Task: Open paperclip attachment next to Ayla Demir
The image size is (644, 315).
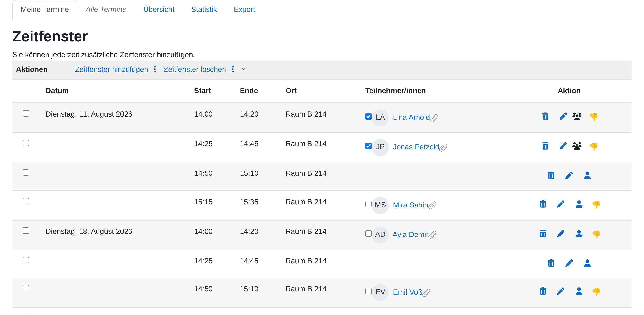Action: pos(433,235)
